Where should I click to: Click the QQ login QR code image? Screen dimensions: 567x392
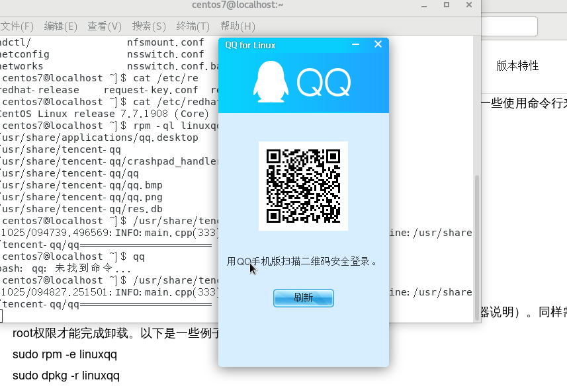pyautogui.click(x=304, y=186)
